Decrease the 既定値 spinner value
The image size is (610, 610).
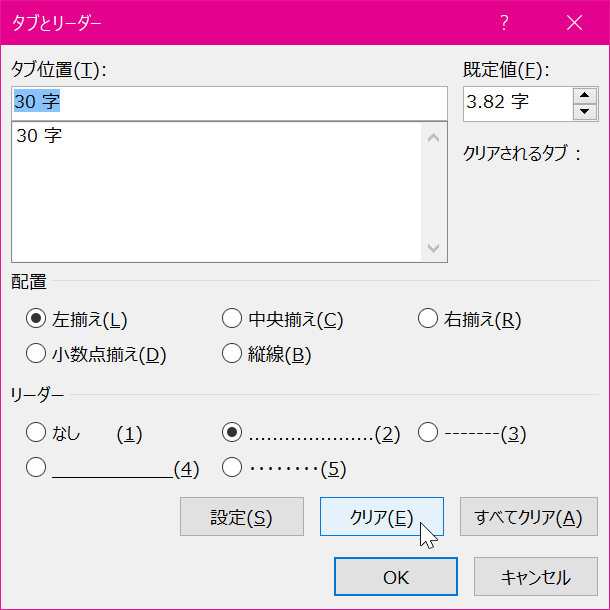[585, 110]
